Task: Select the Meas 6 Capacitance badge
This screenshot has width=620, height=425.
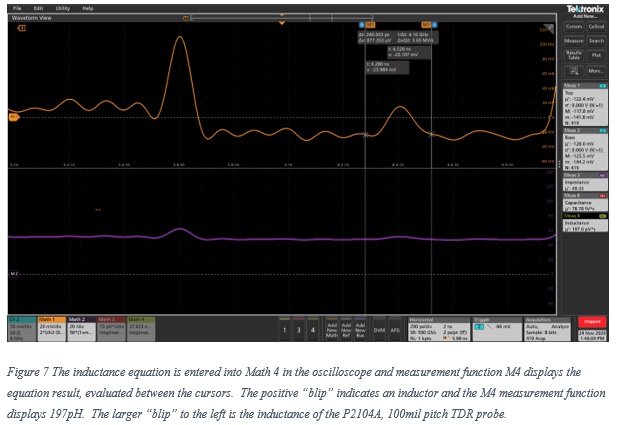Action: pyautogui.click(x=585, y=202)
